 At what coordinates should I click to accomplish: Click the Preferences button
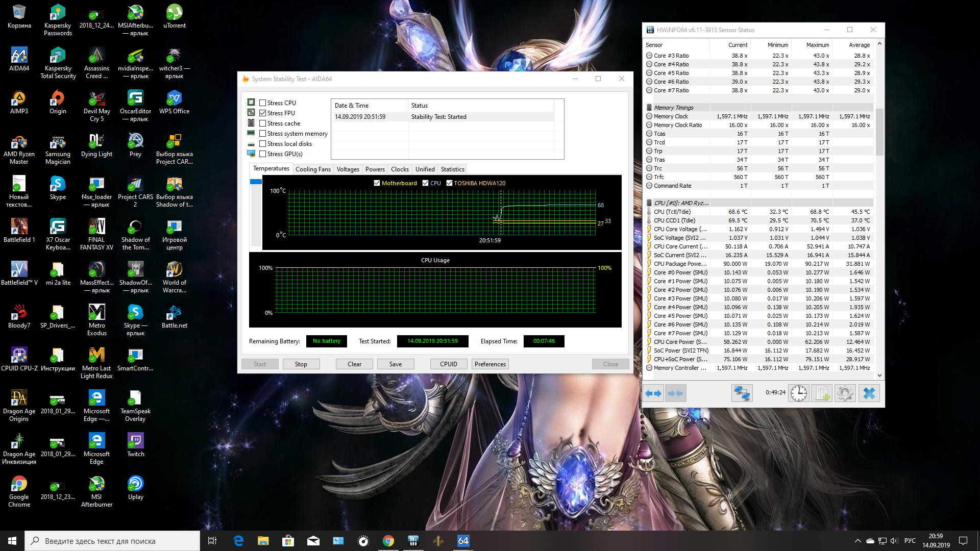[490, 364]
